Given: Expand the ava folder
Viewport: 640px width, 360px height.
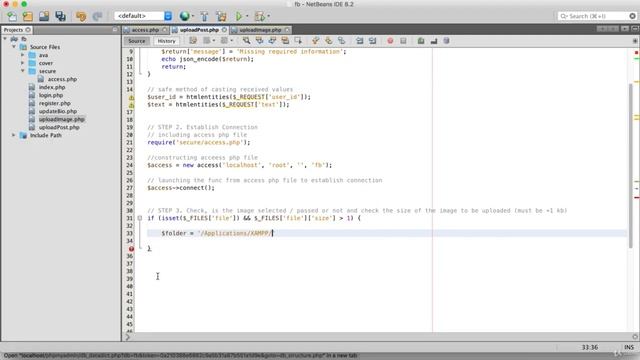Looking at the screenshot, I should point(22,55).
